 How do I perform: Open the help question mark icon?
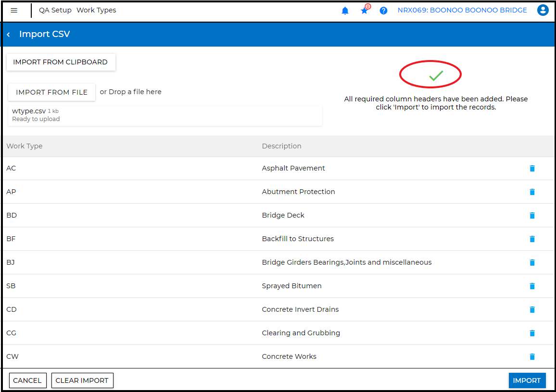click(383, 11)
